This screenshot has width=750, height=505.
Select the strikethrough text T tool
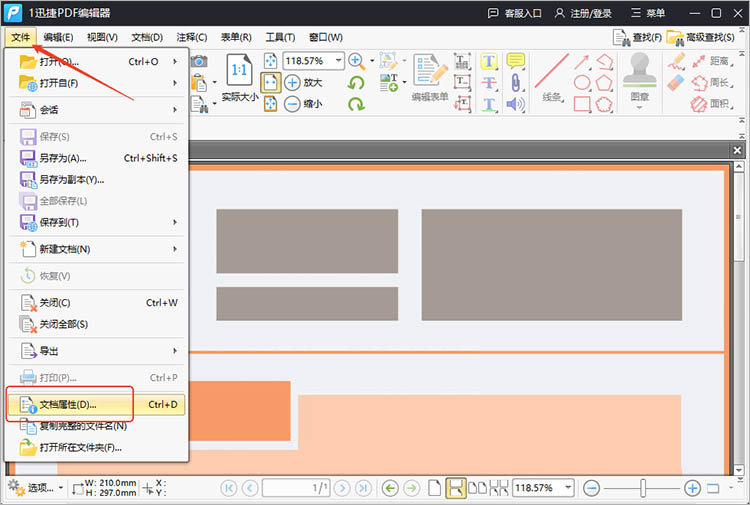489,83
